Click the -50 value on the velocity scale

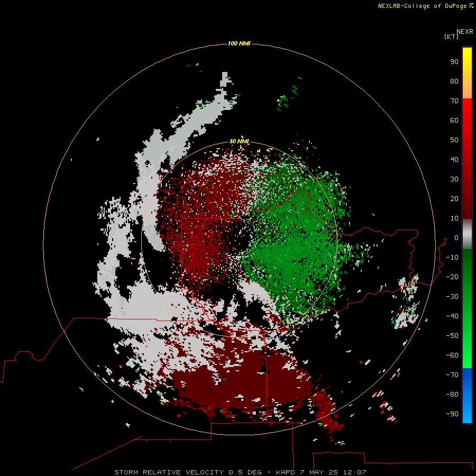[452, 335]
